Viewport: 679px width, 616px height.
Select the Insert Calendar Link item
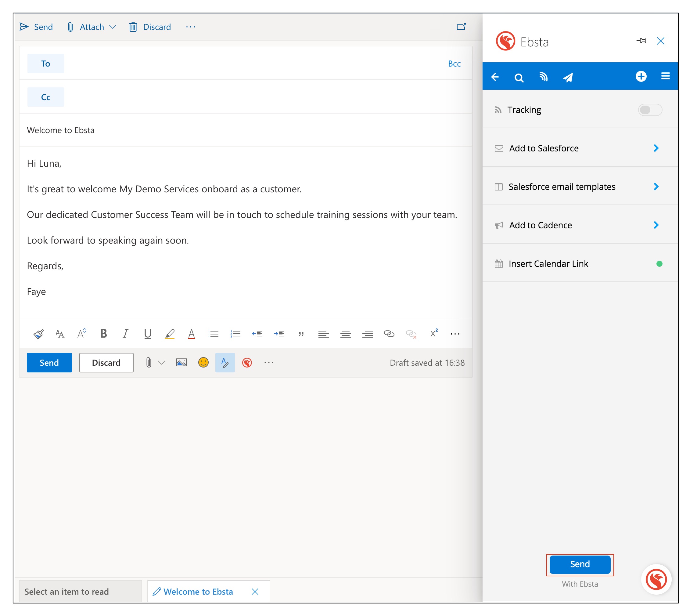(548, 263)
